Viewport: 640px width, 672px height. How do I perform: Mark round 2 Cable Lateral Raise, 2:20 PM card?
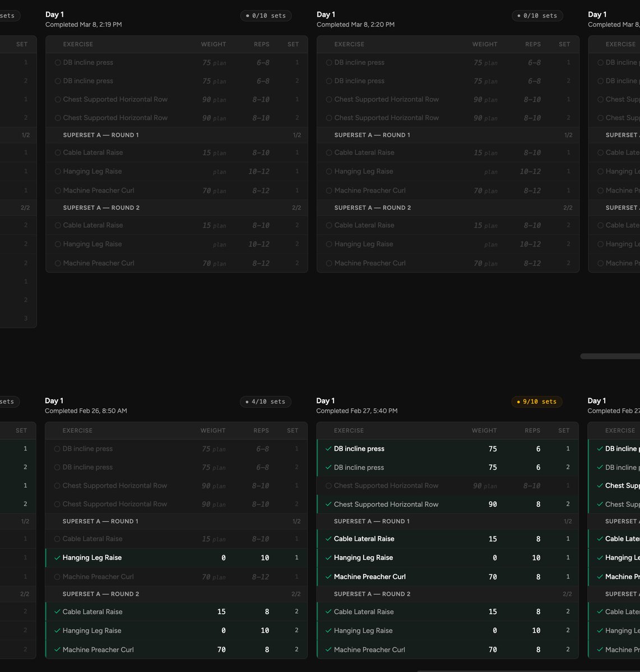tap(329, 226)
